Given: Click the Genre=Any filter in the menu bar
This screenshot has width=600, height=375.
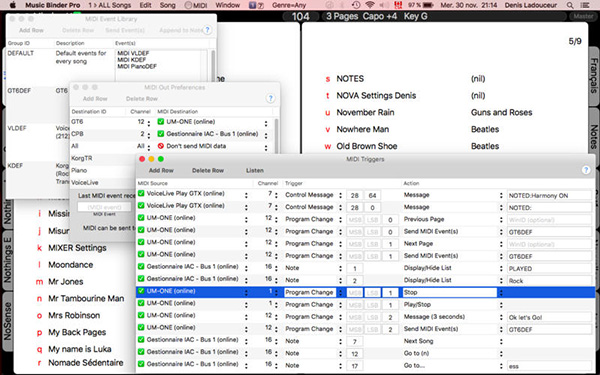Looking at the screenshot, I should tap(290, 5).
